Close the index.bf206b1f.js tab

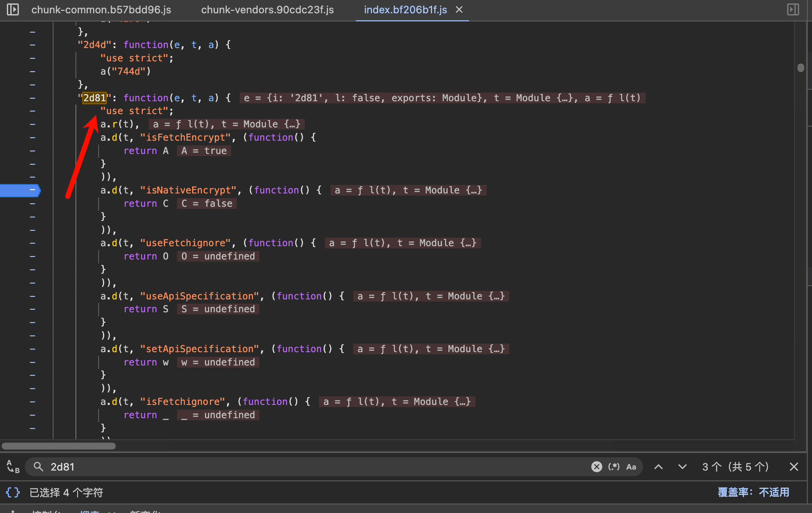(459, 9)
